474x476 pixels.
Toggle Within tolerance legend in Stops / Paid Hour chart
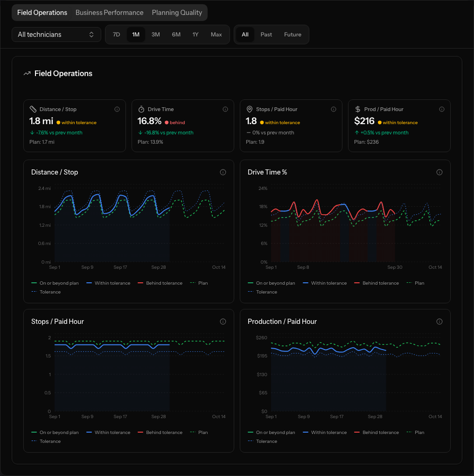click(108, 432)
